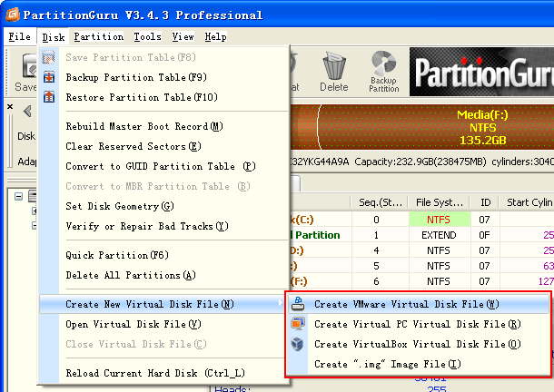Choose Create Virtual PC Virtual Disk File

click(x=419, y=324)
